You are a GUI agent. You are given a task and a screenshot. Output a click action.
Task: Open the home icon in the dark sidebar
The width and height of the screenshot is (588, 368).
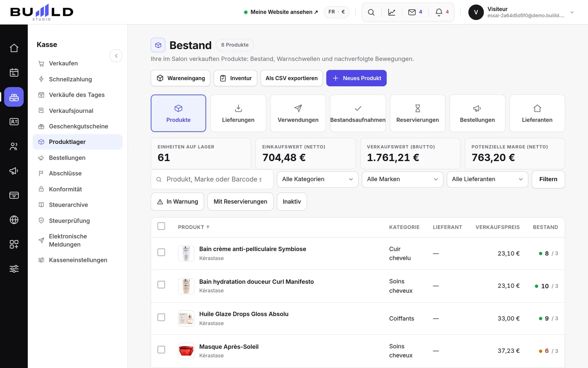coord(14,48)
